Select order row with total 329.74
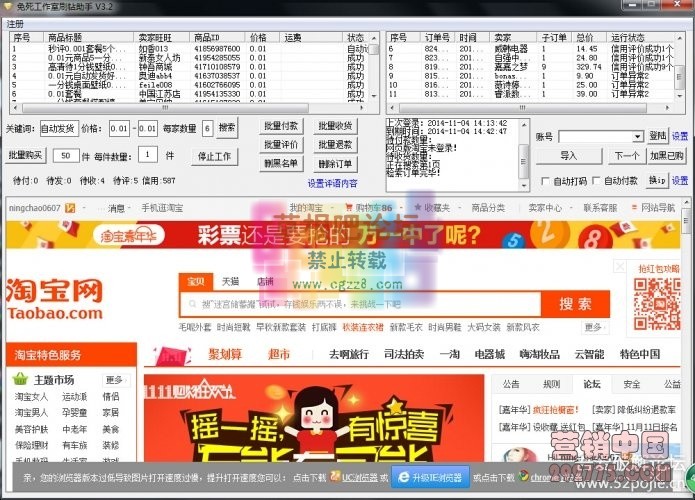695x500 pixels. pyautogui.click(x=530, y=67)
